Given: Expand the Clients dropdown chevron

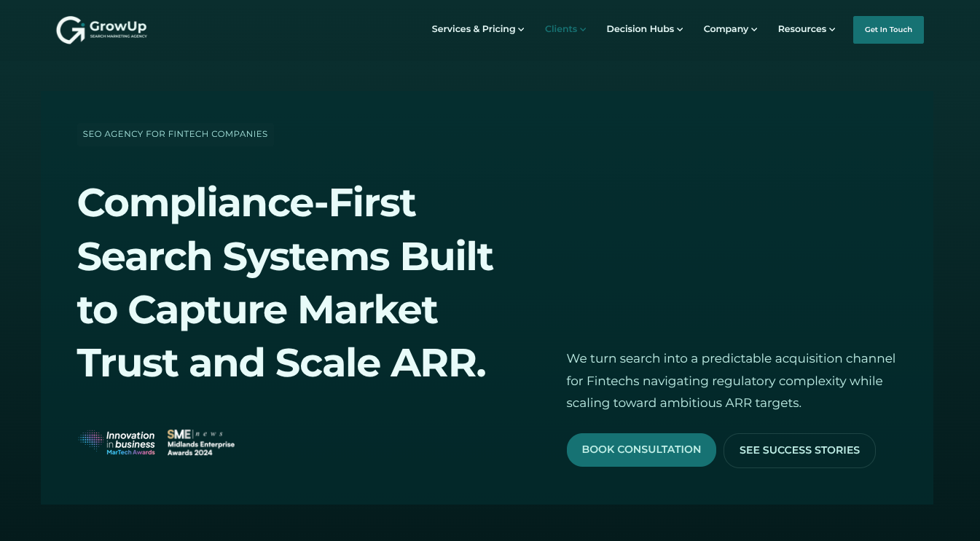Looking at the screenshot, I should 583,29.
